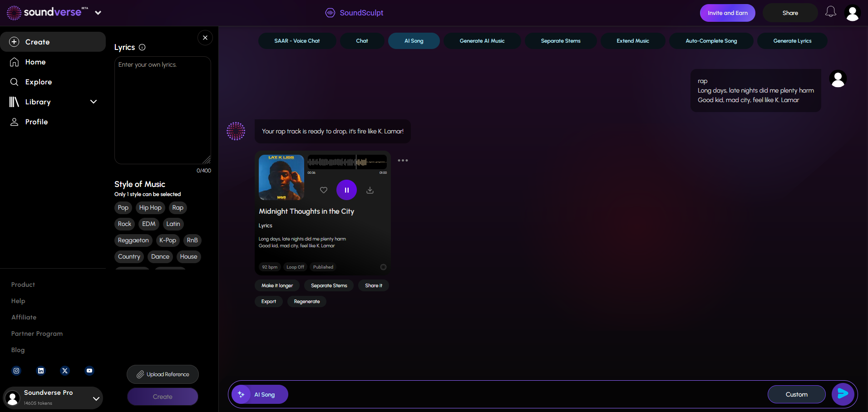Click the Soundverse logo
The width and height of the screenshot is (868, 412).
47,12
